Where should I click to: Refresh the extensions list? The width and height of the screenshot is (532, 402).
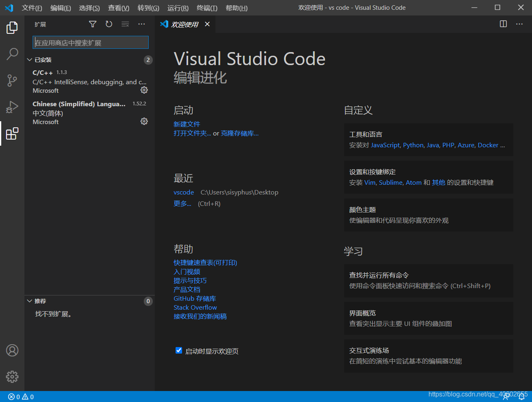[109, 24]
